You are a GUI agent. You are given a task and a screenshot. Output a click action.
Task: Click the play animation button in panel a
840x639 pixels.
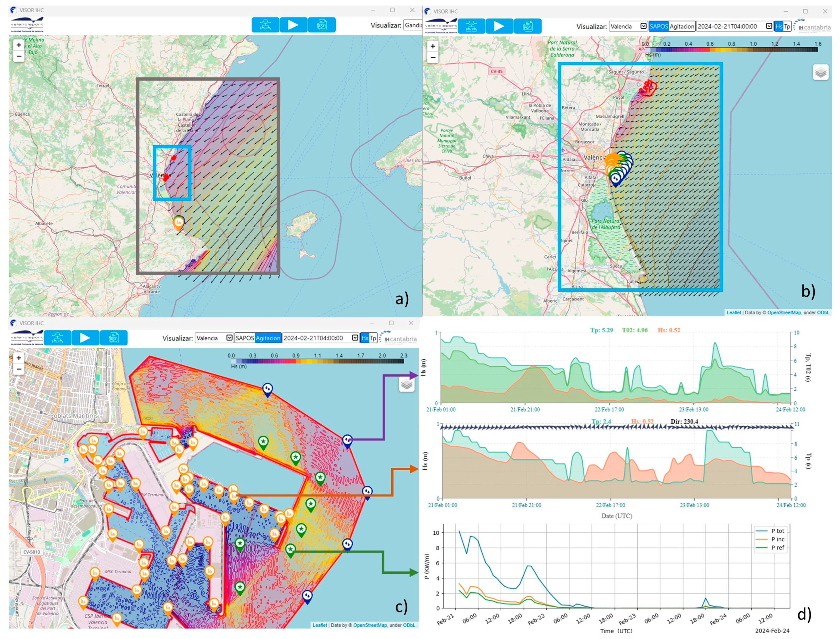click(293, 25)
